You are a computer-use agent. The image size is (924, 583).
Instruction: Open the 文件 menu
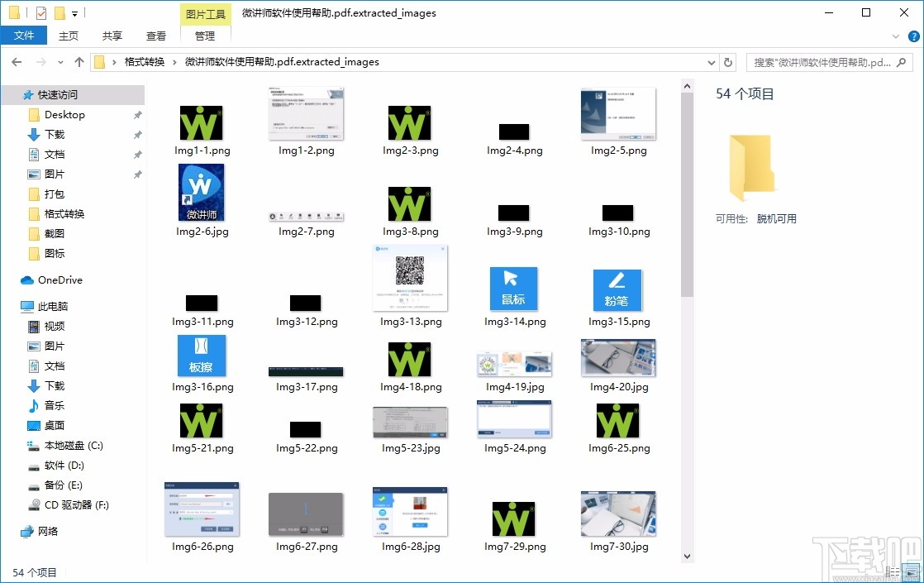(x=24, y=36)
